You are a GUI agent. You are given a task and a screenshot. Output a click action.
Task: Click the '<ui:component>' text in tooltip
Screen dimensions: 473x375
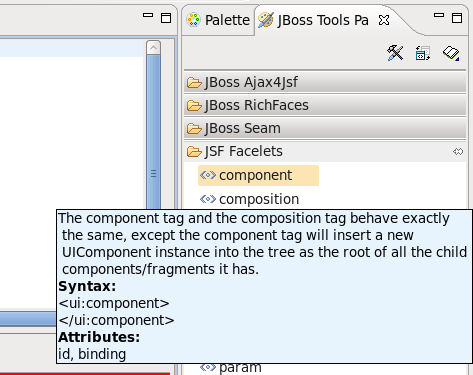tap(114, 303)
